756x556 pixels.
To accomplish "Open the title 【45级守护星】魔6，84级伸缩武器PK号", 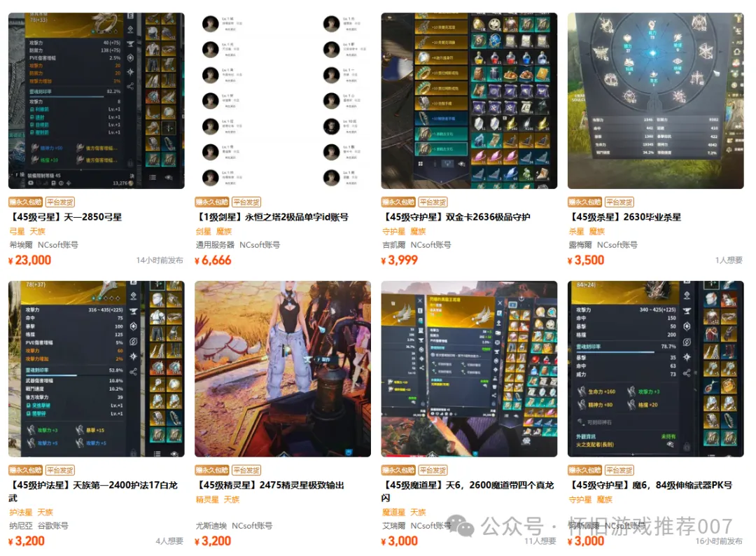I will point(650,485).
